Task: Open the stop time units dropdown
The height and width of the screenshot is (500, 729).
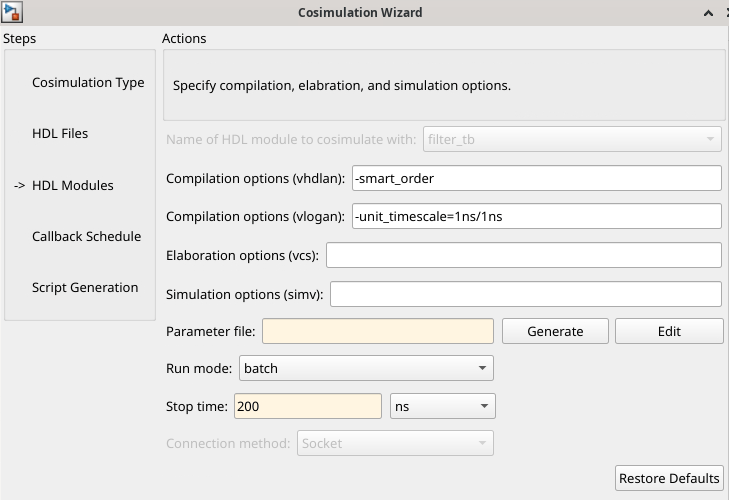Action: point(442,407)
